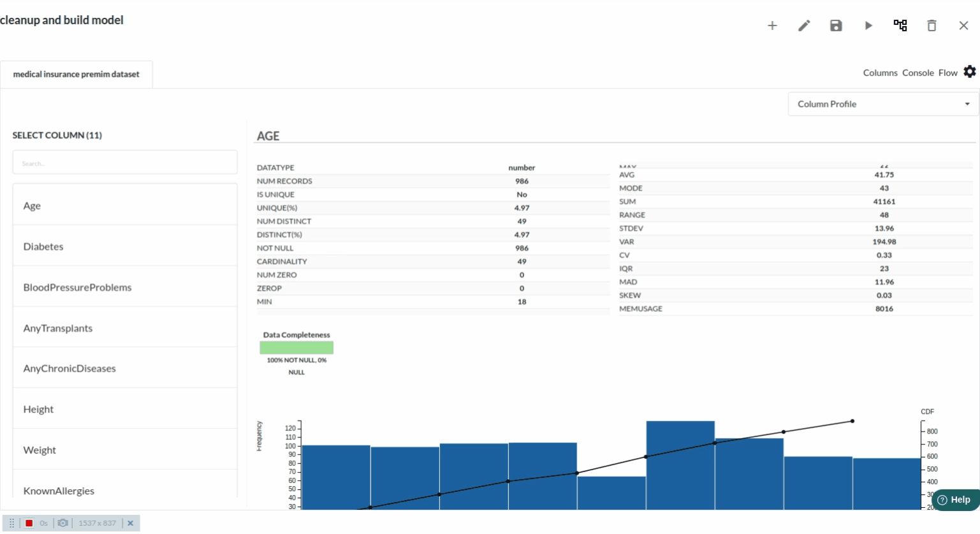
Task: Click the IS UNIQUE value No
Action: coord(522,195)
